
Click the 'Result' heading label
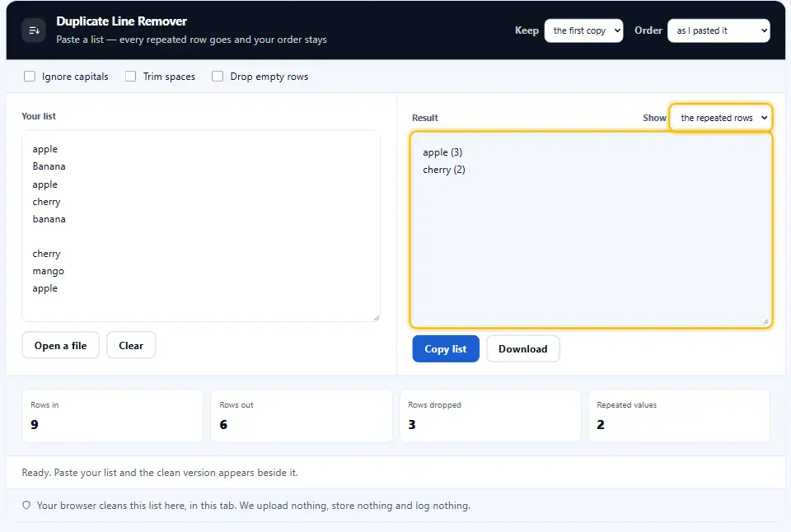click(425, 118)
